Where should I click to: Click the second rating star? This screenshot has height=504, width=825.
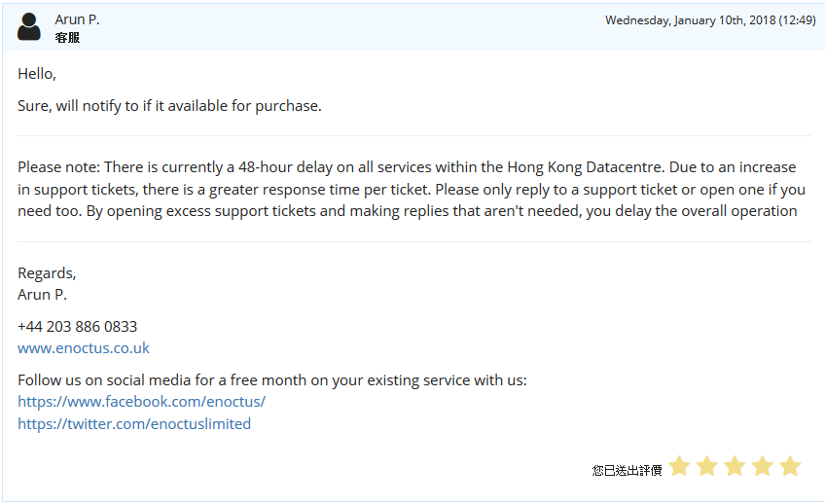(706, 467)
